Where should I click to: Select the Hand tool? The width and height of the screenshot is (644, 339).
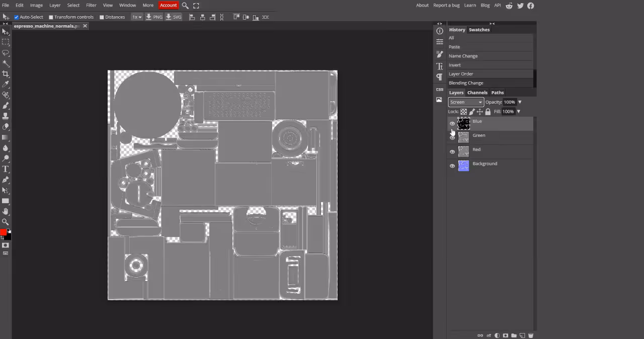point(6,211)
